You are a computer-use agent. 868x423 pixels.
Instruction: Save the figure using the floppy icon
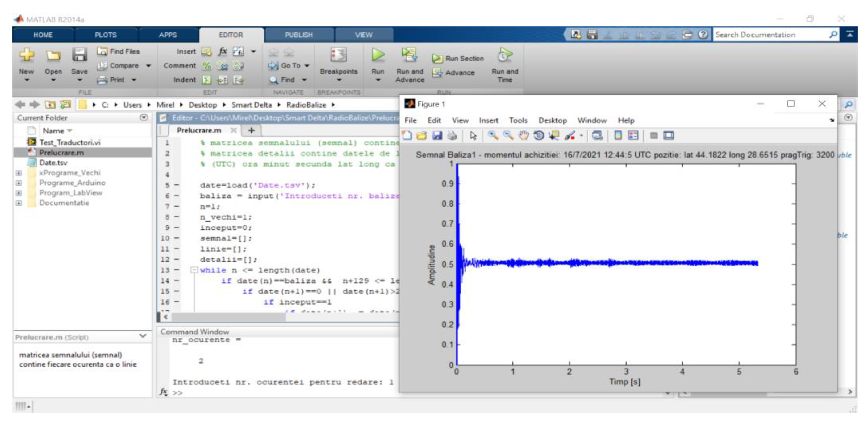437,135
